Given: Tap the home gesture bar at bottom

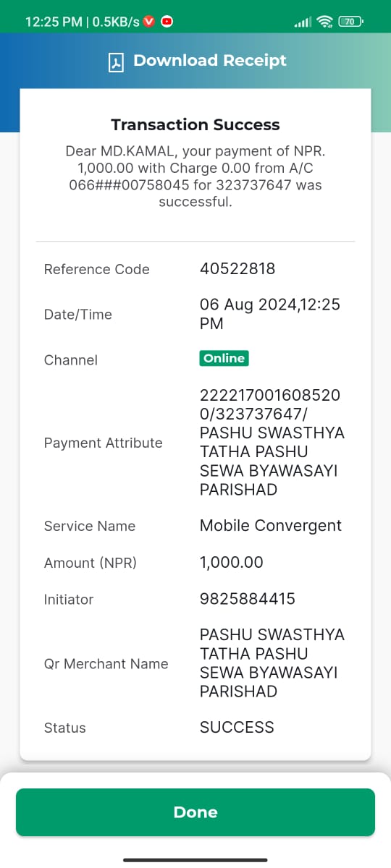Looking at the screenshot, I should [x=195, y=859].
